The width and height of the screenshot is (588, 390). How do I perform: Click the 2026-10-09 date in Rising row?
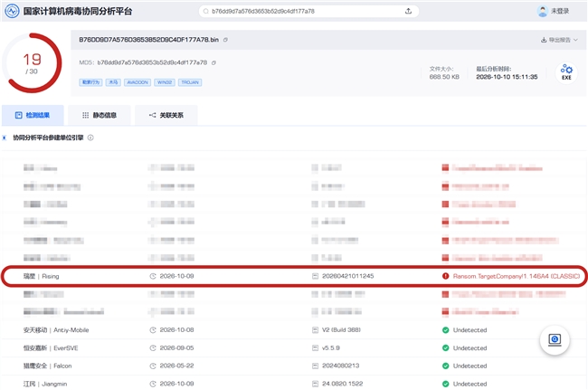[x=176, y=276]
